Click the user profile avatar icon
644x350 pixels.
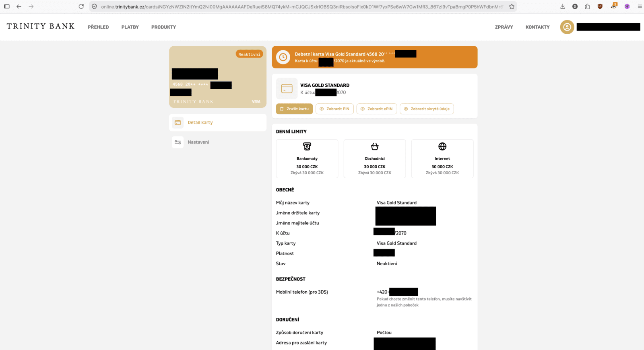[x=567, y=27]
